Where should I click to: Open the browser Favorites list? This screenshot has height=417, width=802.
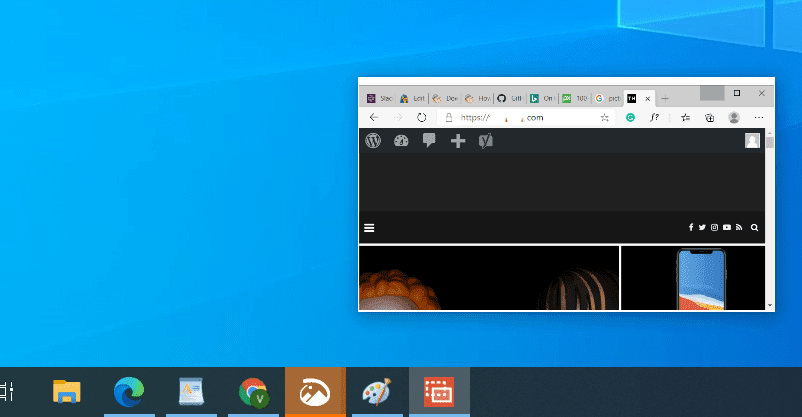pyautogui.click(x=685, y=117)
